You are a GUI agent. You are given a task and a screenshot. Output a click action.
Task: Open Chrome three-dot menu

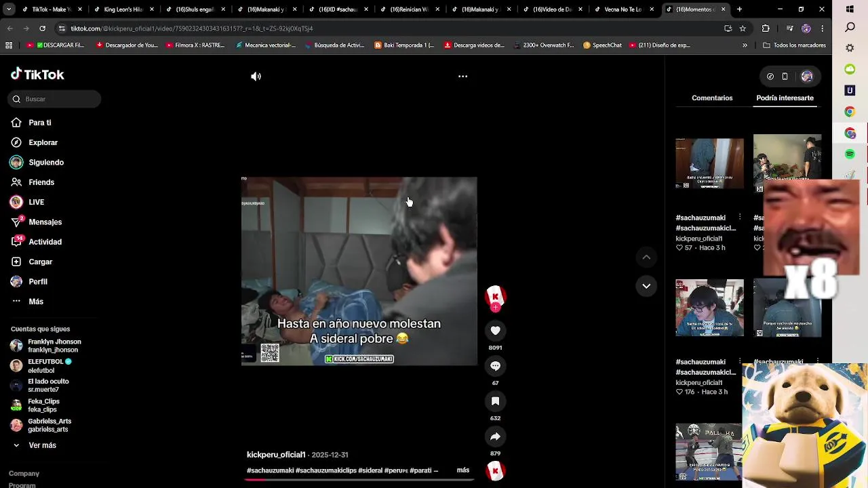tap(822, 28)
